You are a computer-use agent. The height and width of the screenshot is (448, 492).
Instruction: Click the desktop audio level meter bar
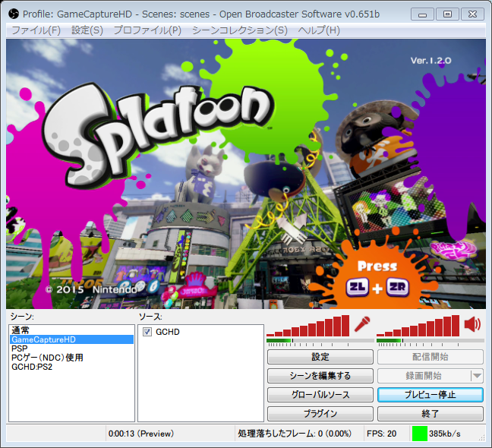point(430,341)
